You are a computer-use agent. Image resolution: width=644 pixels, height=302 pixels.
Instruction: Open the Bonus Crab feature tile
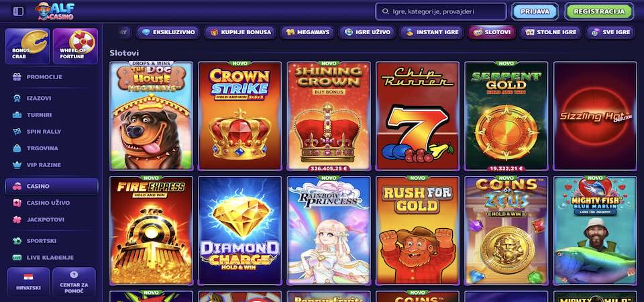click(x=28, y=46)
